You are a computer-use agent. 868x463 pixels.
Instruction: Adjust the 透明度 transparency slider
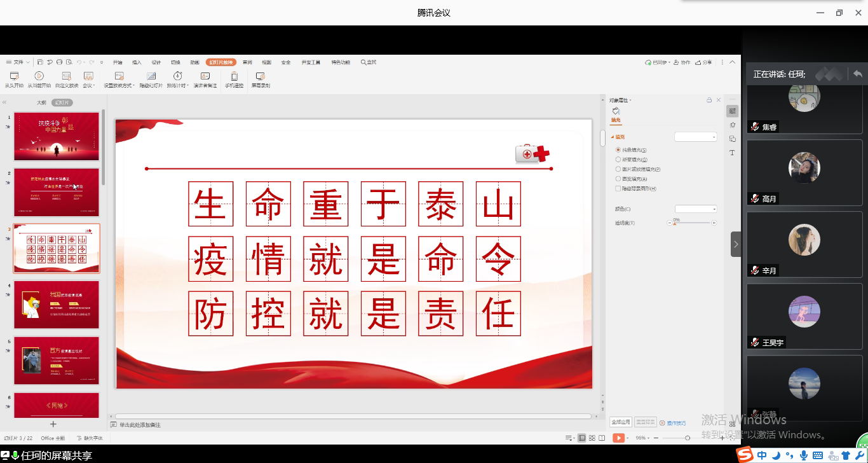coord(691,223)
